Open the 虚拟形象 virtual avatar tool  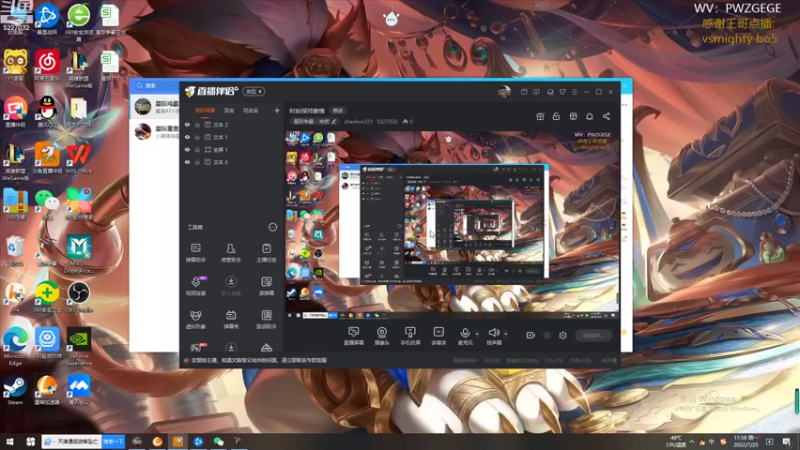pyautogui.click(x=195, y=320)
